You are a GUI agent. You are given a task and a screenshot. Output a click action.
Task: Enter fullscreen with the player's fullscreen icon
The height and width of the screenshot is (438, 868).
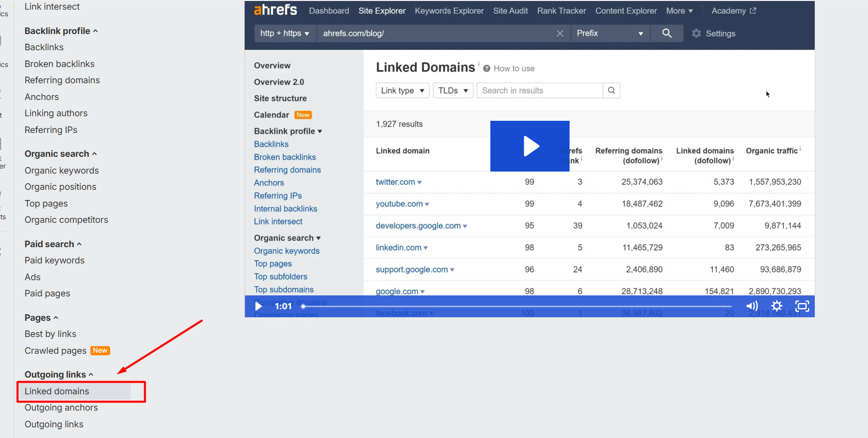802,306
